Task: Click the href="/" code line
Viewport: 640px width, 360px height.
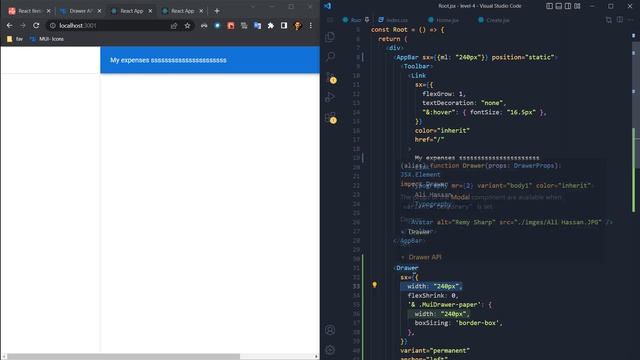Action: point(429,139)
